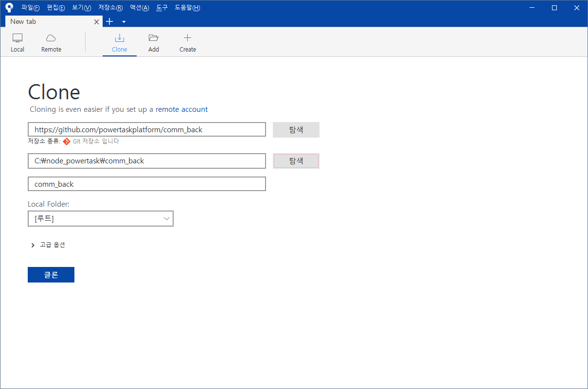Open the 도움말(H) menu

187,8
